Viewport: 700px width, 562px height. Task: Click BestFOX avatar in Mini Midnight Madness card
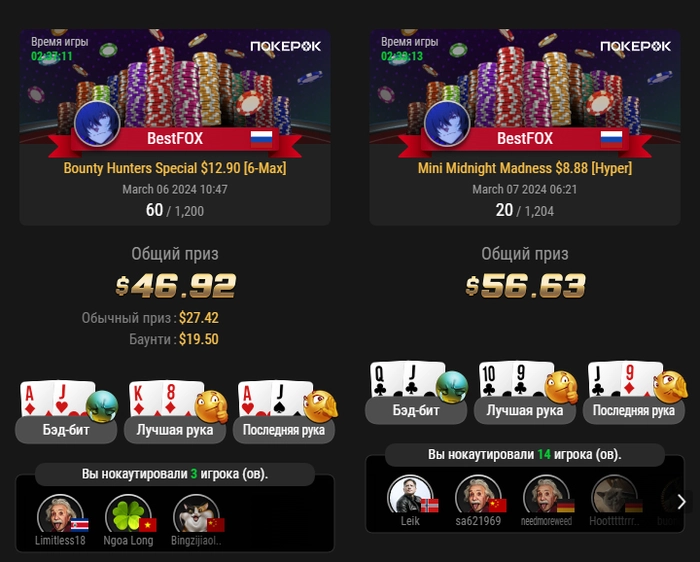(x=447, y=124)
